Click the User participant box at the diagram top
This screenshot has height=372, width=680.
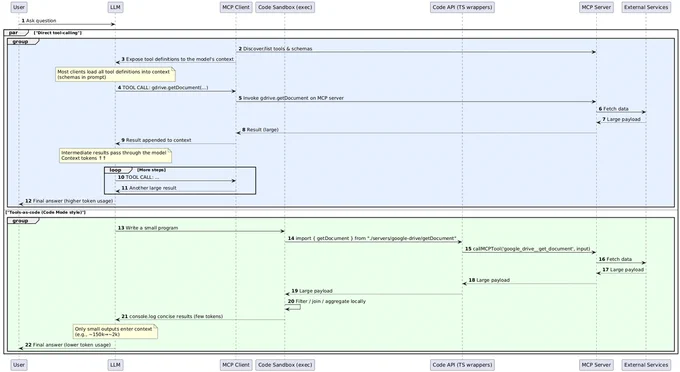click(x=19, y=7)
